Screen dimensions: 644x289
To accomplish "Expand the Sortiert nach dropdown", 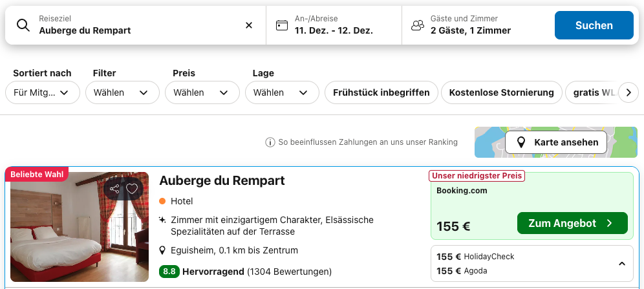I will (42, 92).
